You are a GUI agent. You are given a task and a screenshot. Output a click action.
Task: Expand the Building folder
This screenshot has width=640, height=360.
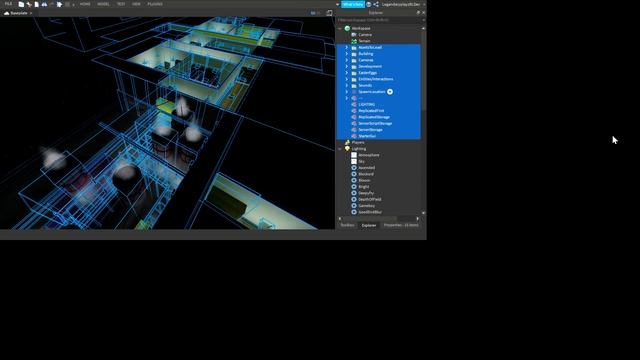pyautogui.click(x=347, y=54)
